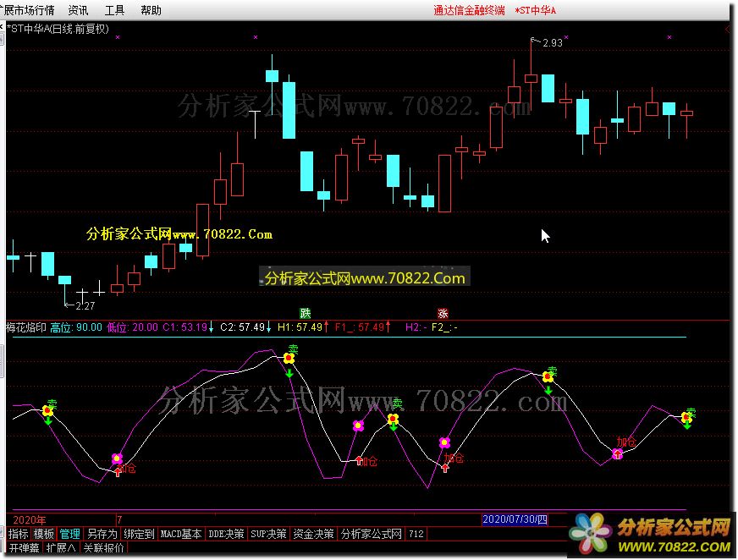
Task: Click green down arrow below highest 卖 flower
Action: point(289,373)
